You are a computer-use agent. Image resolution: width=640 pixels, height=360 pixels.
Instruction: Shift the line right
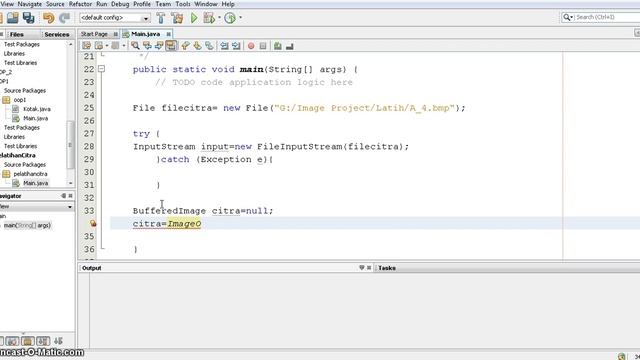click(x=236, y=46)
